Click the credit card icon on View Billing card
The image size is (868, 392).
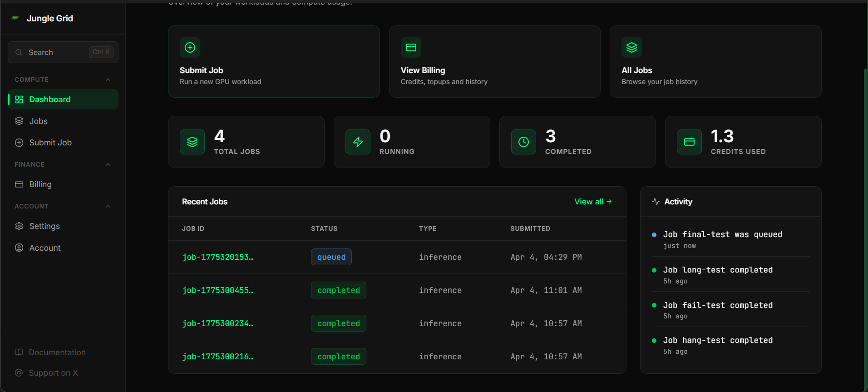[x=411, y=48]
